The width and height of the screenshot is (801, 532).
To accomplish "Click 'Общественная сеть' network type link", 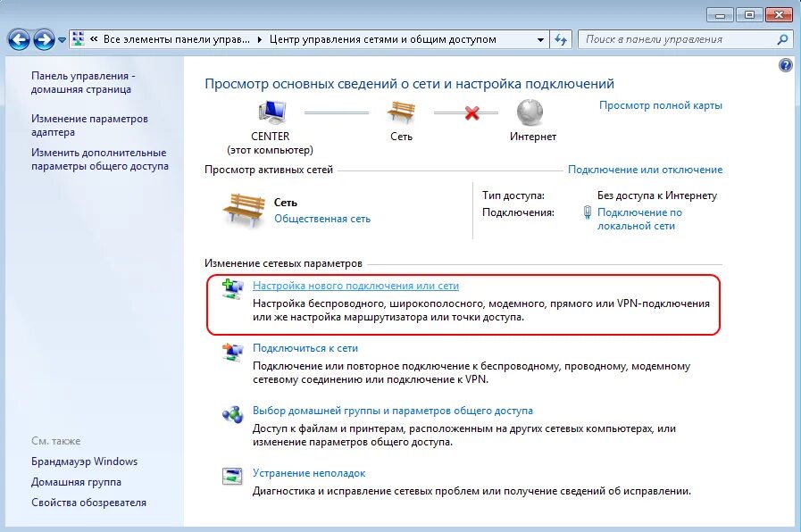I will click(322, 219).
